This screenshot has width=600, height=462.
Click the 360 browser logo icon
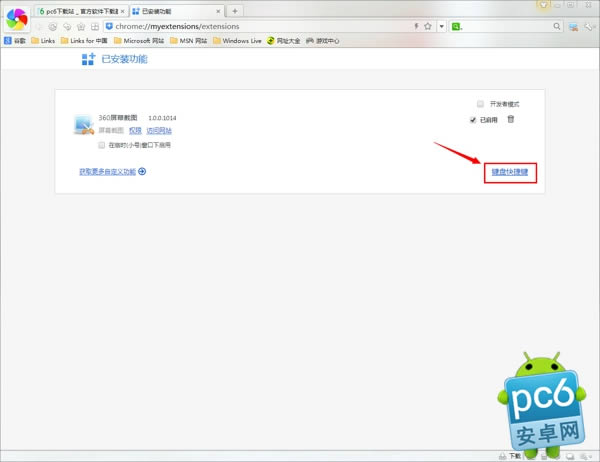[17, 19]
